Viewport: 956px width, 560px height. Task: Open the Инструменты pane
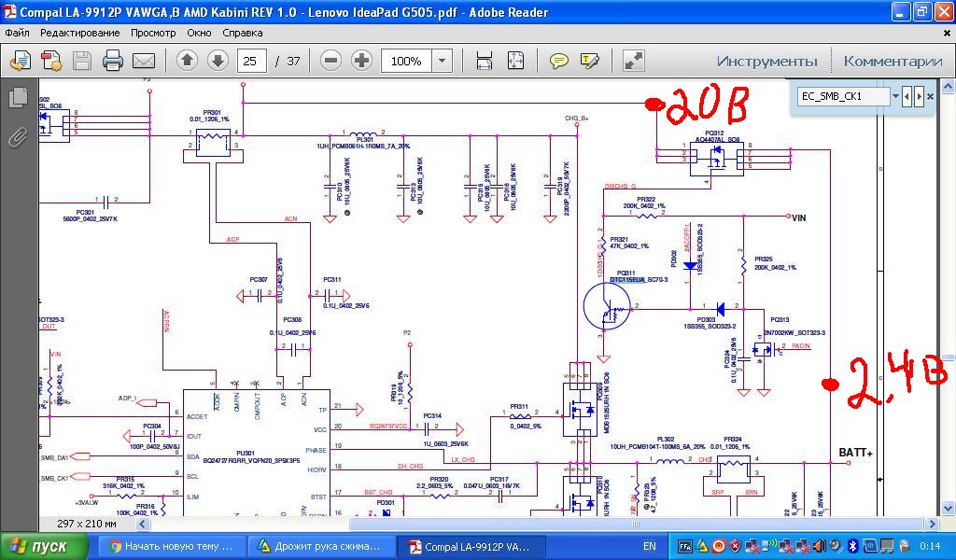[x=766, y=61]
